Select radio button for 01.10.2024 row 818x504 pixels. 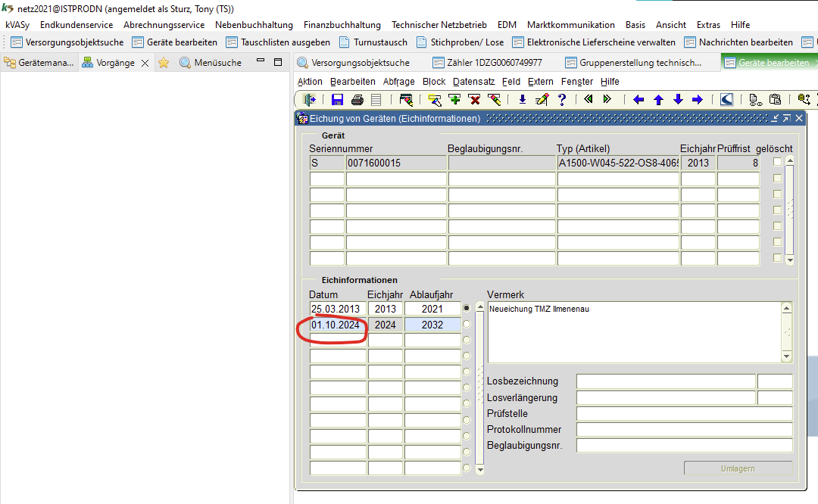[x=467, y=325]
